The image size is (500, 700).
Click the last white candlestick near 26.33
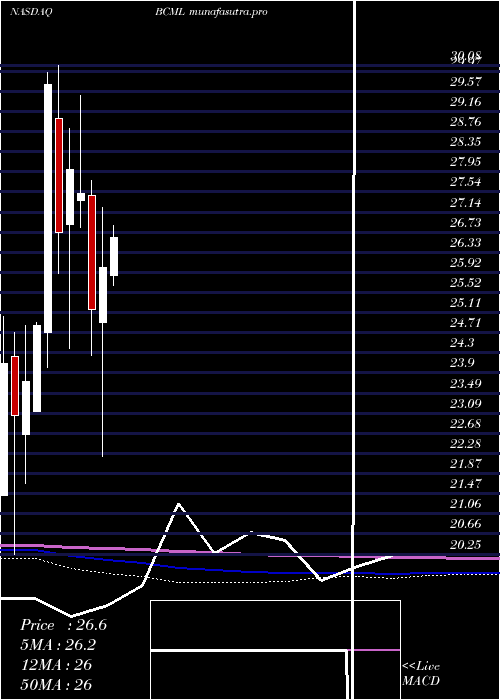[x=114, y=256]
